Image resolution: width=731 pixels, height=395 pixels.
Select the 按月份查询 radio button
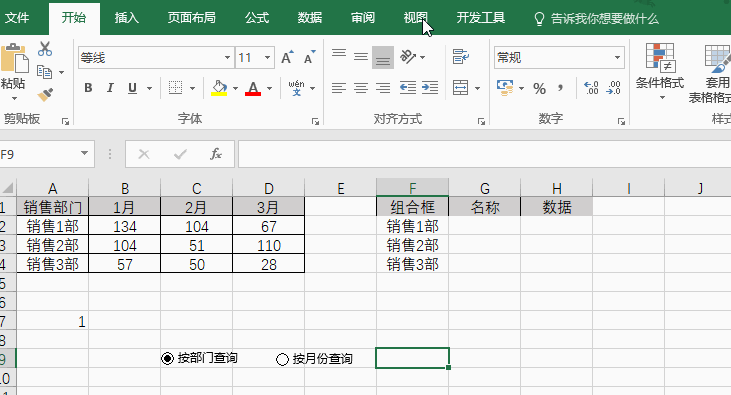tap(282, 359)
